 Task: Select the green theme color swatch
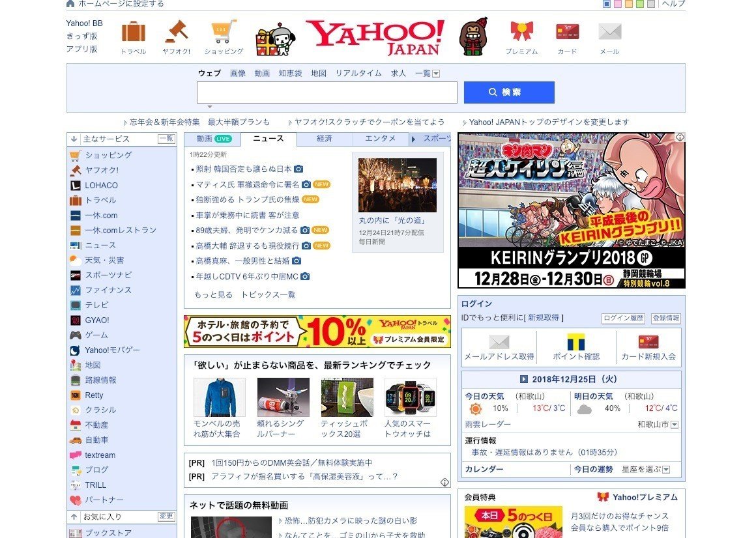click(x=640, y=4)
